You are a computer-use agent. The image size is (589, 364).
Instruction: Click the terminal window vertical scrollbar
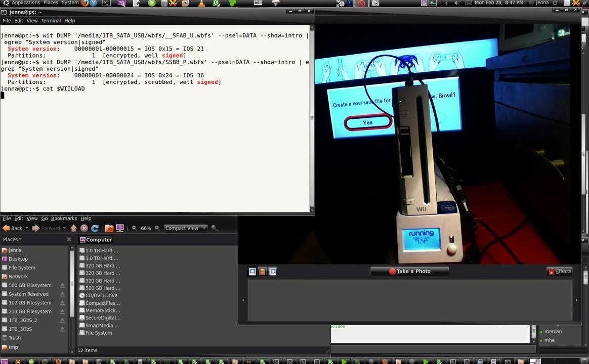[312, 118]
